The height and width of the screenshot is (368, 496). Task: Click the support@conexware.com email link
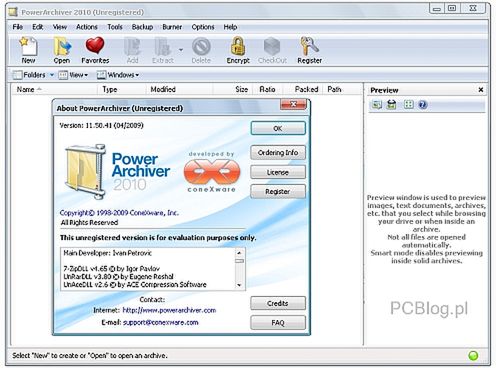point(161,322)
